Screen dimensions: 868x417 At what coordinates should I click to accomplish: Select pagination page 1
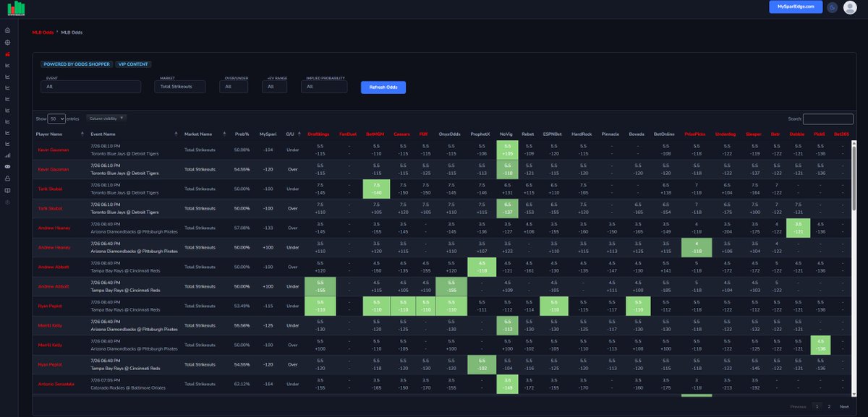(x=817, y=407)
